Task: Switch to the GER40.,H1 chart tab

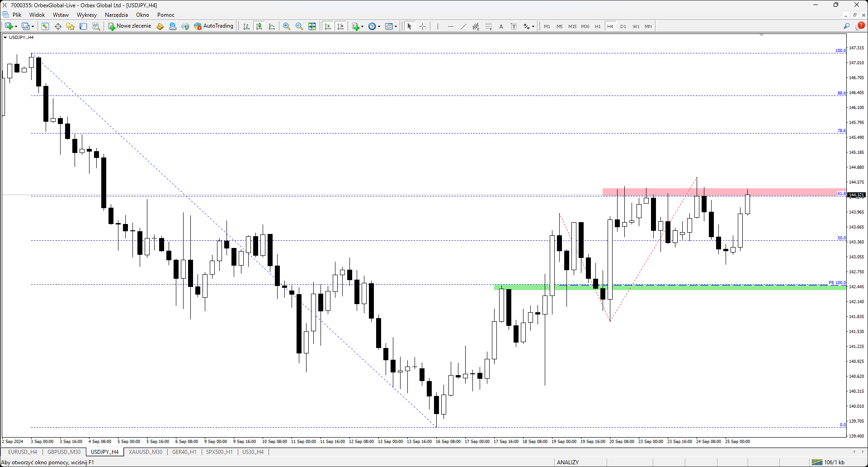Action: pyautogui.click(x=184, y=452)
